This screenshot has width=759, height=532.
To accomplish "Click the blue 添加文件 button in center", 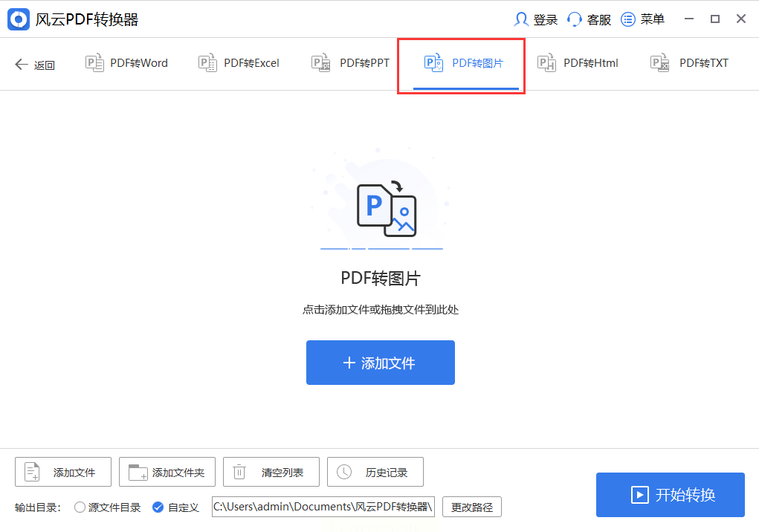I will point(381,363).
